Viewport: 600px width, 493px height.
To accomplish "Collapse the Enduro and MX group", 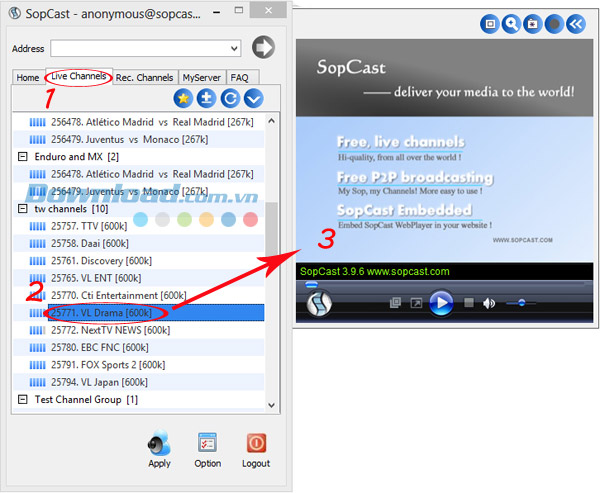I will pyautogui.click(x=23, y=157).
